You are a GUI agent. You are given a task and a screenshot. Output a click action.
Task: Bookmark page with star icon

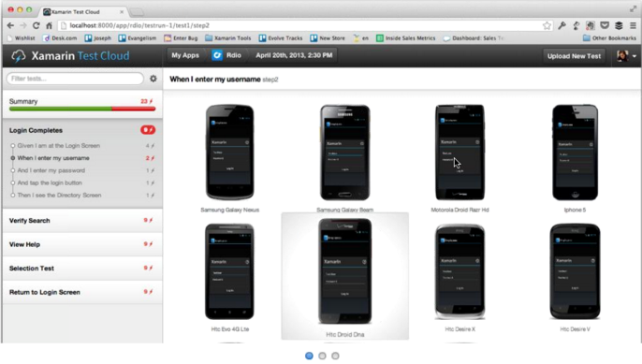coord(547,25)
